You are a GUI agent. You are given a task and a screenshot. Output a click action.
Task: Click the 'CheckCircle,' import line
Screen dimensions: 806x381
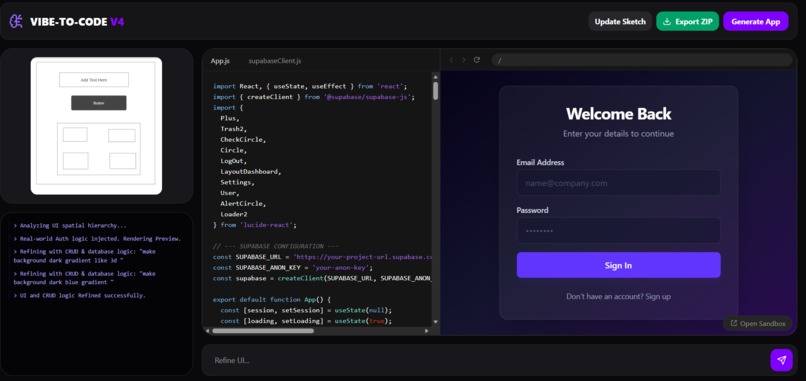point(243,140)
